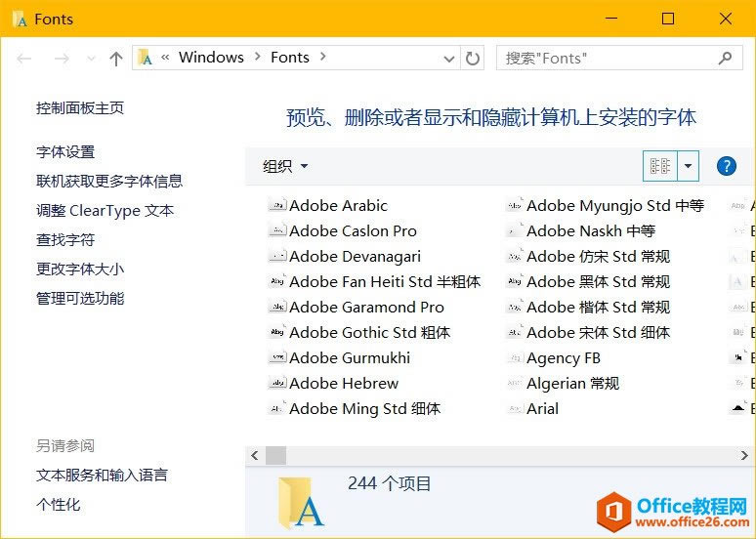Select Adobe 宋体 Std 细体 font icon
Image resolution: width=756 pixels, height=539 pixels.
point(515,332)
